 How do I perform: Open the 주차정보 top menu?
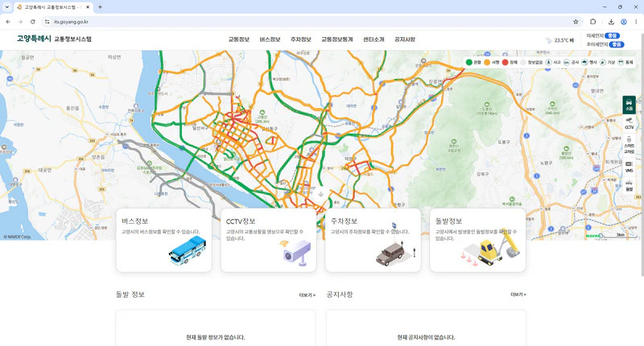300,39
